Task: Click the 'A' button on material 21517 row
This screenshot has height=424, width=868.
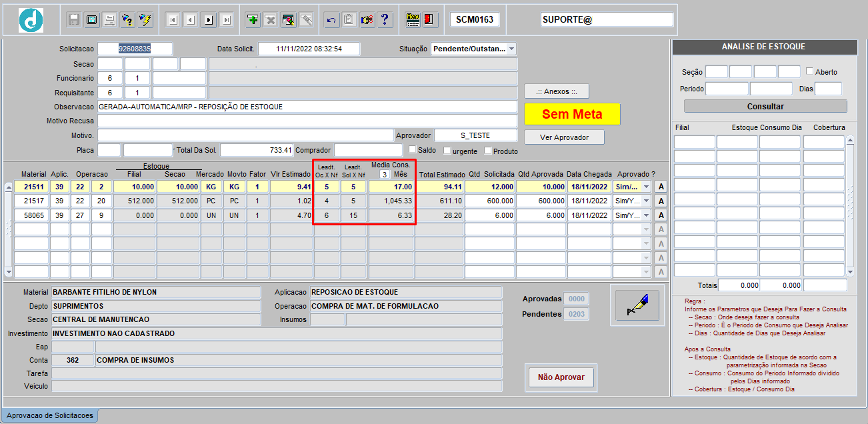Action: click(x=661, y=201)
